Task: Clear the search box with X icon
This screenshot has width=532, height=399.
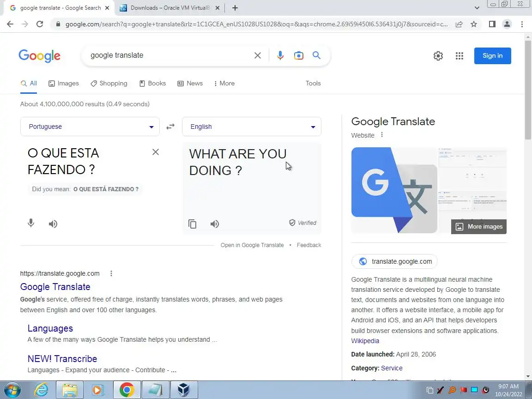Action: (x=258, y=55)
